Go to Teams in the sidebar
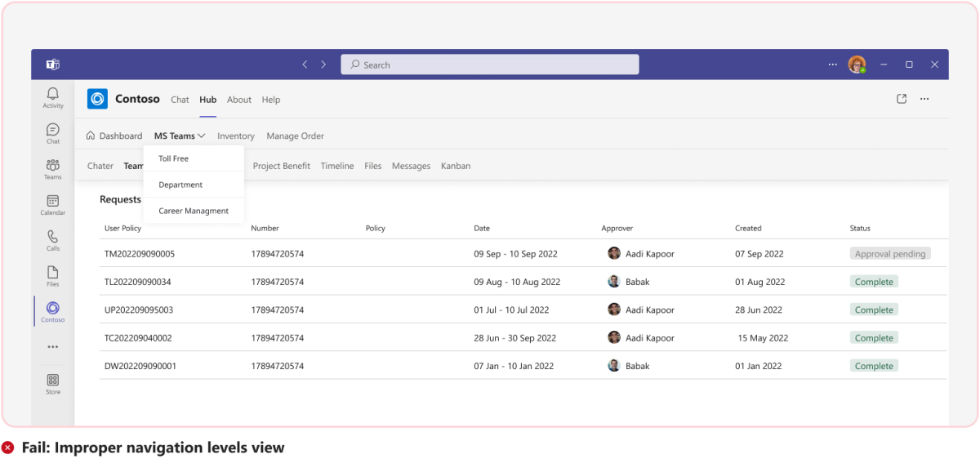 (53, 169)
